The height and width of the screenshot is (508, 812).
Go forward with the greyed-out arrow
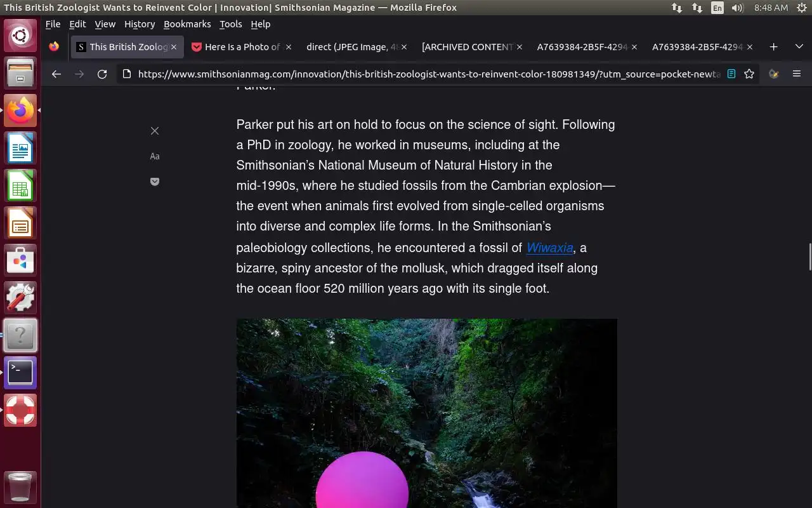pyautogui.click(x=79, y=74)
